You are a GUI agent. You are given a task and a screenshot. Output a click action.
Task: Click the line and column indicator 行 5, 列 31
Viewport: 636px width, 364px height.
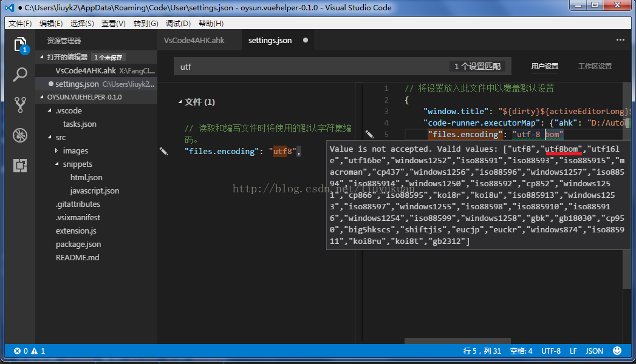click(482, 351)
